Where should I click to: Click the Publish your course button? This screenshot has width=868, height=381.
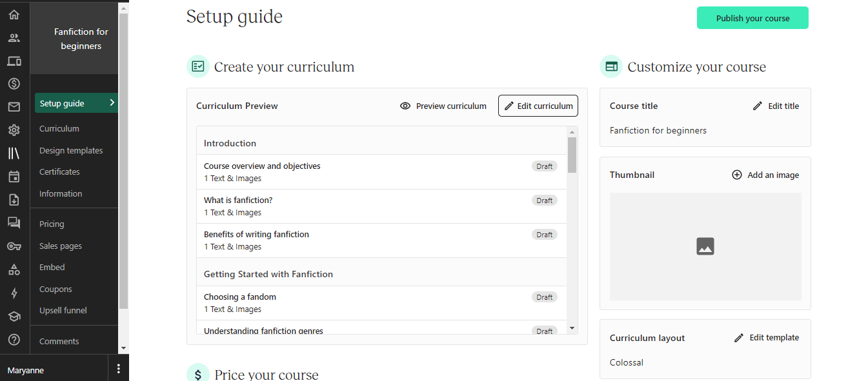click(x=752, y=18)
